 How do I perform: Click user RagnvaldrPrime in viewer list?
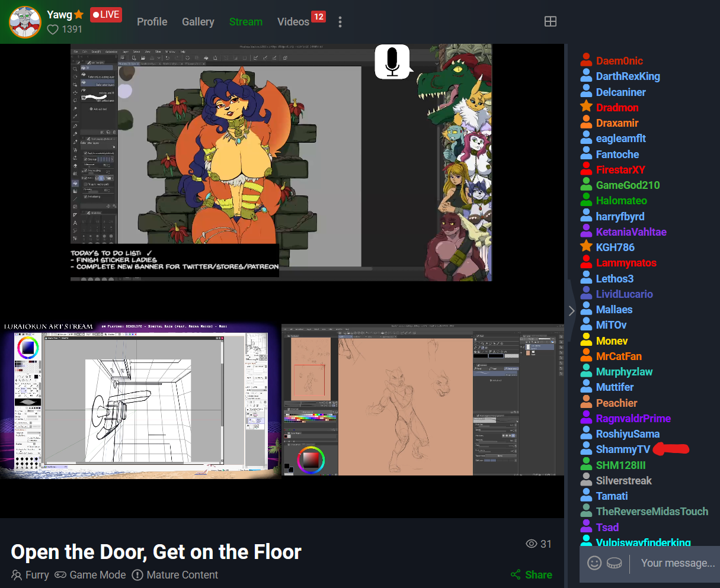pos(633,419)
